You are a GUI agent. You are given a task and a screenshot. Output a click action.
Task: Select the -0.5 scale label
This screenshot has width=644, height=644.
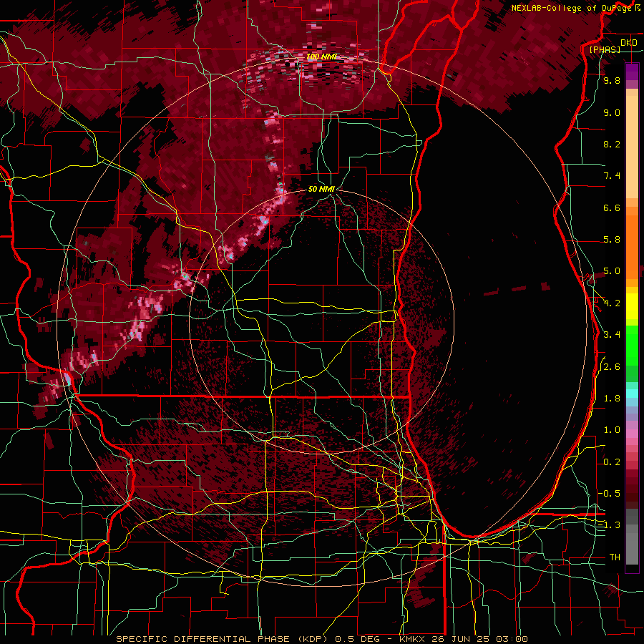coord(609,494)
